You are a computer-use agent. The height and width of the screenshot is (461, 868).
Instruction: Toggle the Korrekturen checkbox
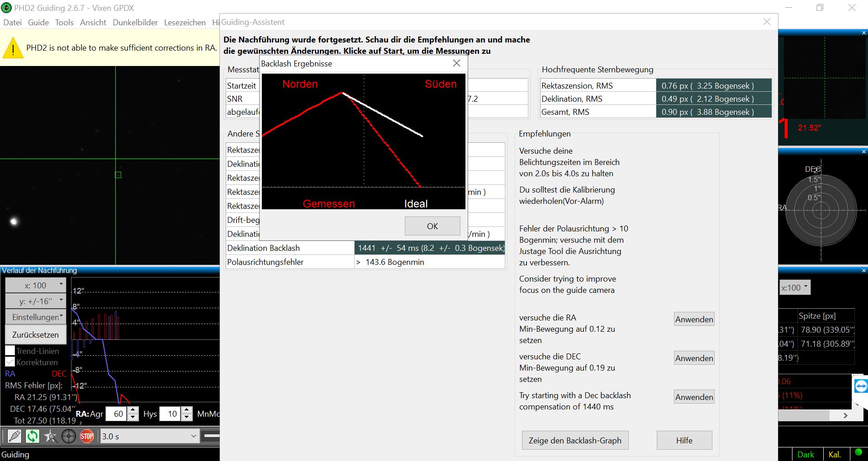pos(10,362)
